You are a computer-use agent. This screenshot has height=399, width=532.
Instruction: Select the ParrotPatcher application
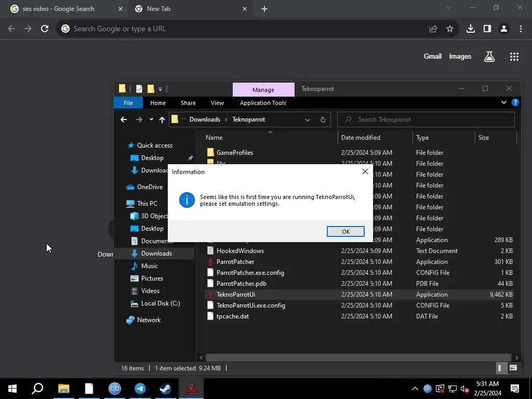(x=235, y=262)
